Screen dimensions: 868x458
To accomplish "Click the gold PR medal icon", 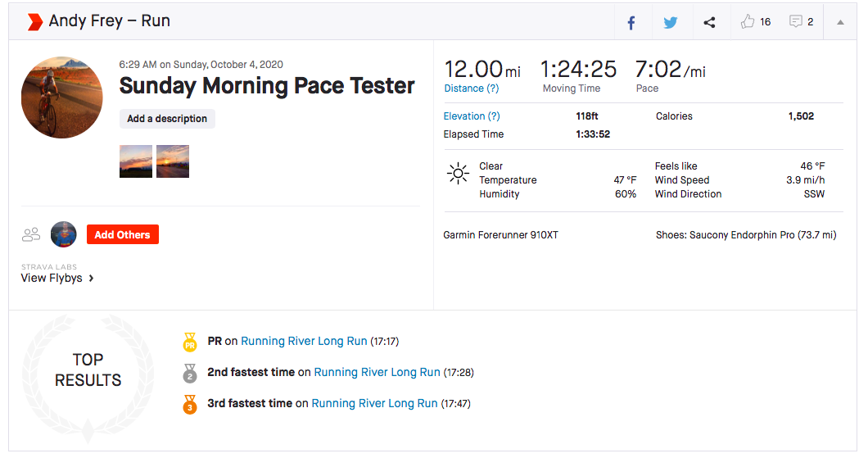I will click(x=190, y=342).
